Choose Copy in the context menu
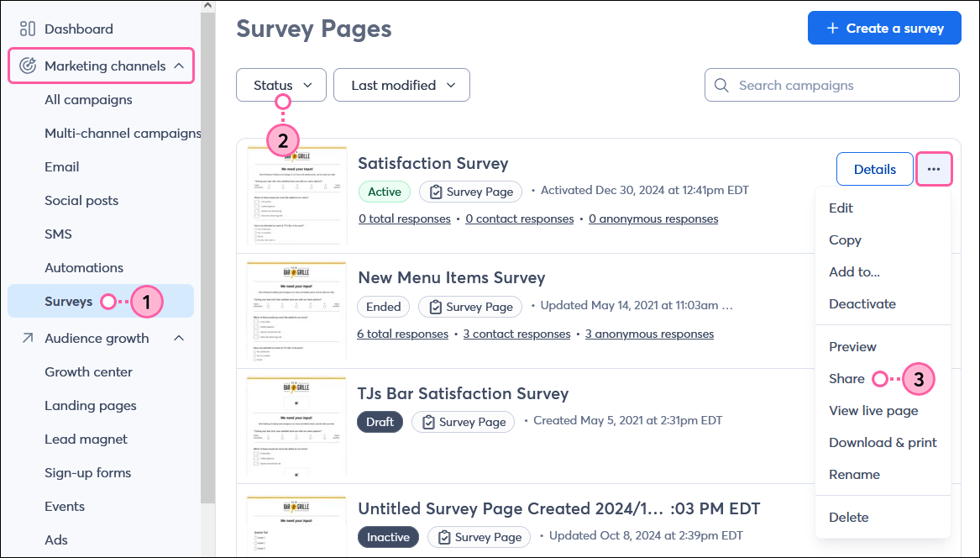The height and width of the screenshot is (558, 980). click(x=845, y=240)
